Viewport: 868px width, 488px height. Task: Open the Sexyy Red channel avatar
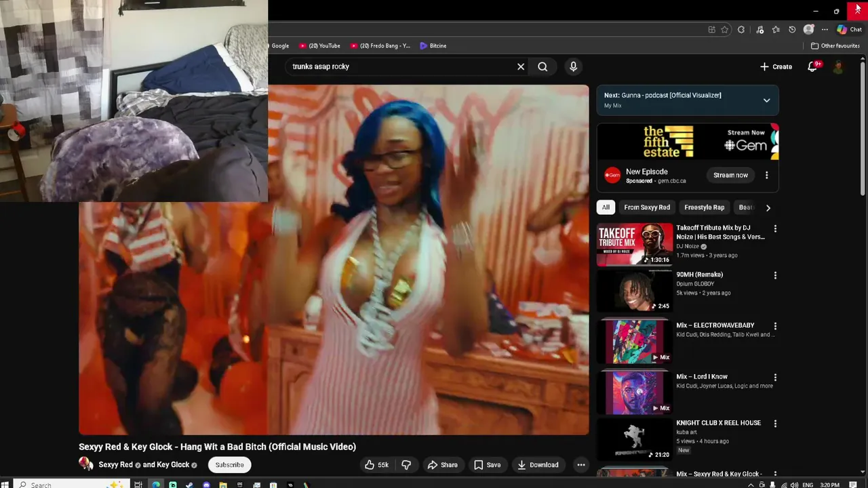click(86, 464)
